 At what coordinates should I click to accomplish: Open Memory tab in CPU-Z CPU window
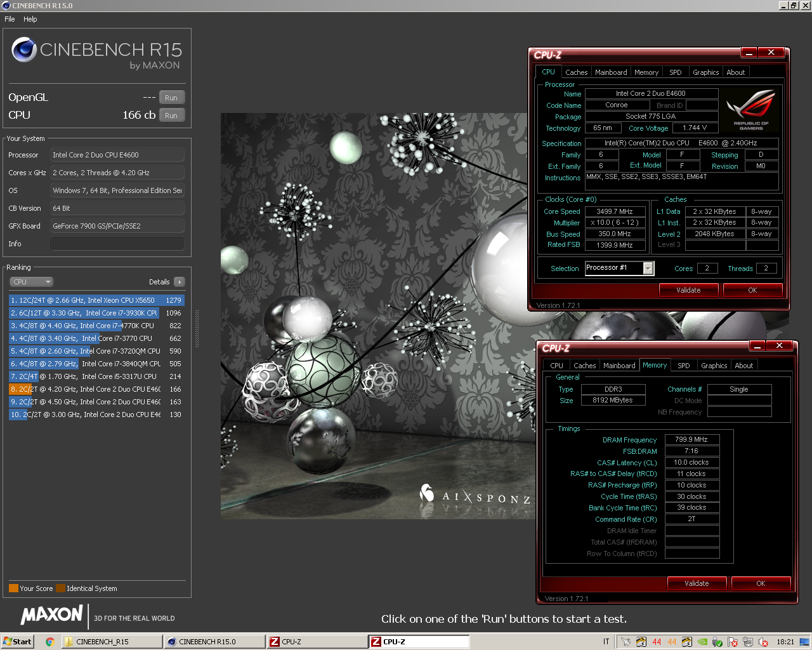[x=646, y=72]
